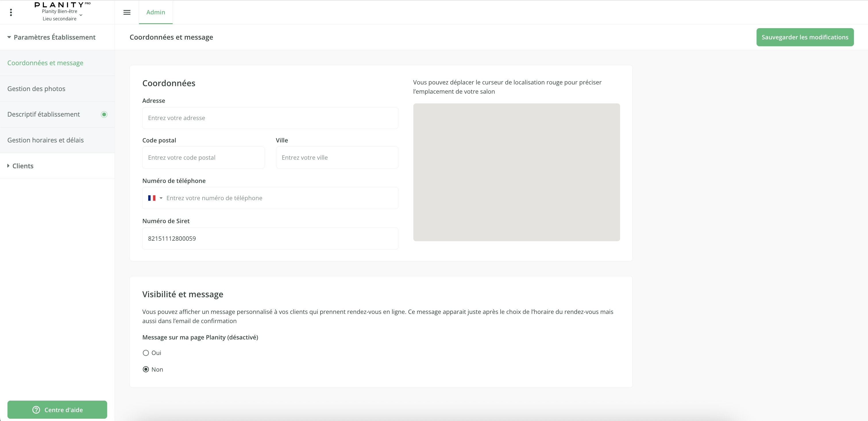This screenshot has height=421, width=868.
Task: Click the grey map location area
Action: [516, 172]
